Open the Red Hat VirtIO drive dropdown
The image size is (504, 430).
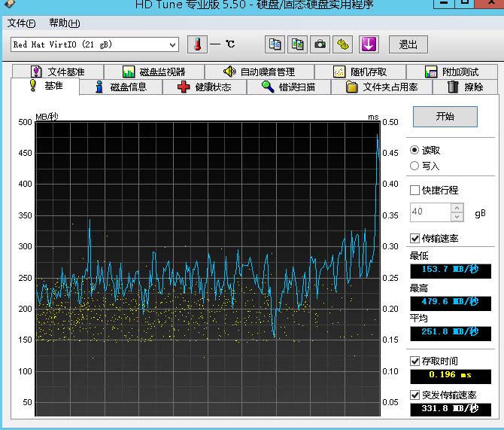(x=95, y=44)
